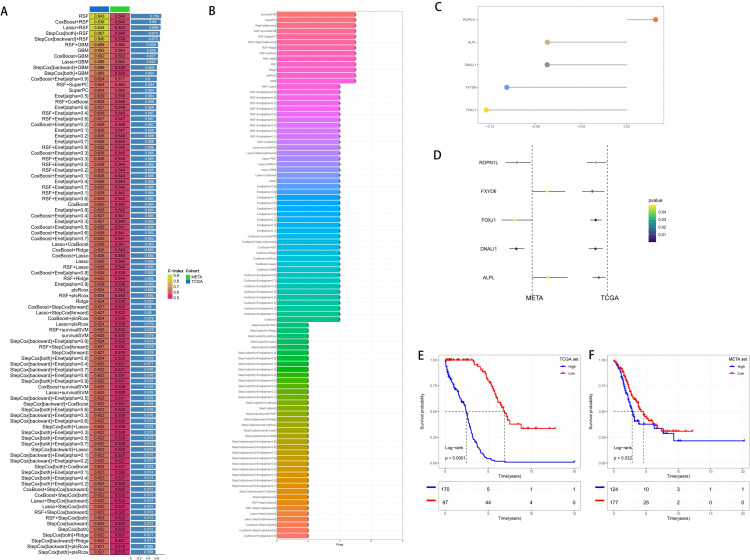Click the META set legend title

point(738,359)
